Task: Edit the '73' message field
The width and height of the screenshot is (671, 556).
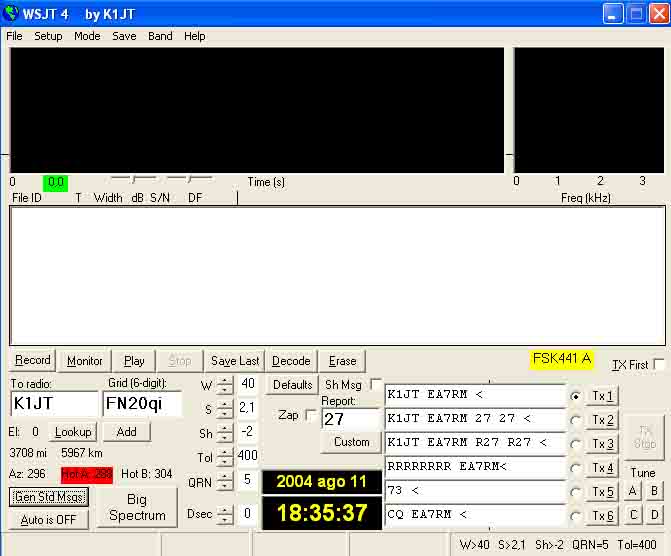Action: [x=475, y=491]
